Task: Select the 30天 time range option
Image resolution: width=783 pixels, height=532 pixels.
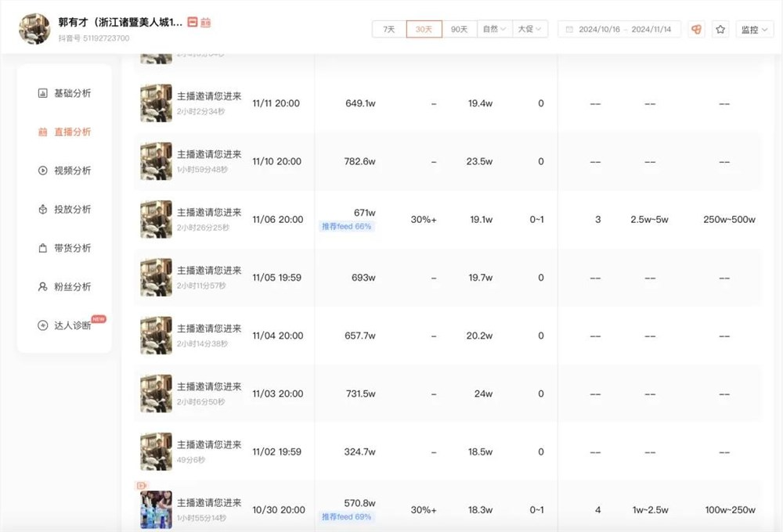Action: 424,28
